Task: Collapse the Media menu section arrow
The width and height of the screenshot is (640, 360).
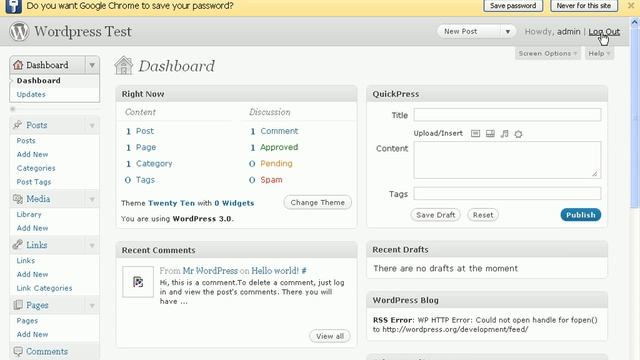Action: (x=92, y=199)
